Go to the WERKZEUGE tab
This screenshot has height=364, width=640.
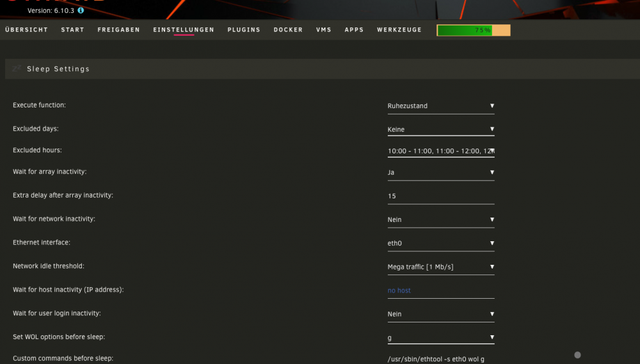coord(399,30)
